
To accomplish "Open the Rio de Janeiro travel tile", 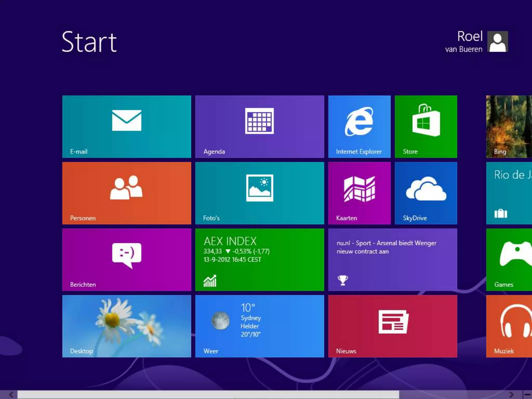I will coord(509,193).
